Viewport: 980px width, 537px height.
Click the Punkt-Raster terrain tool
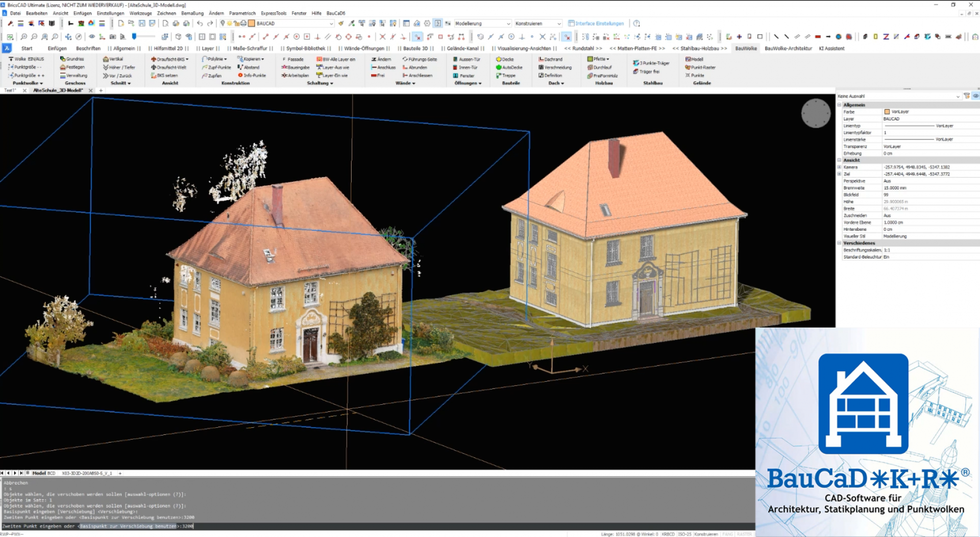(x=700, y=67)
